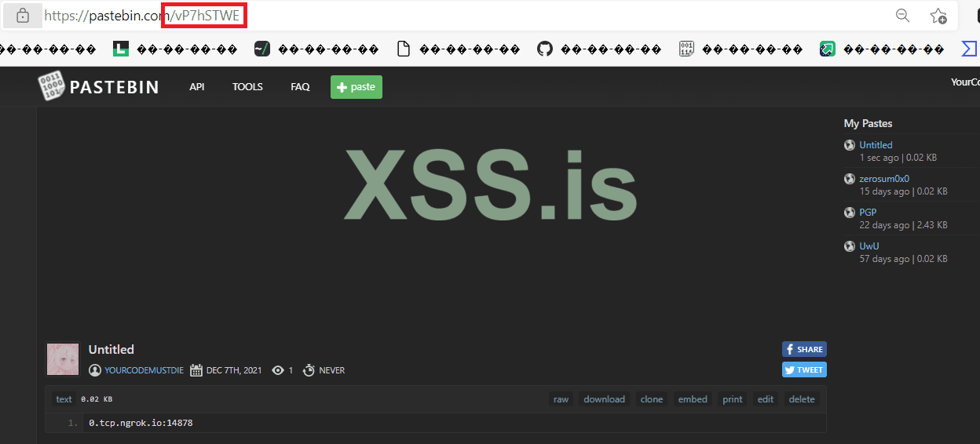Share paste on Facebook

coord(804,349)
